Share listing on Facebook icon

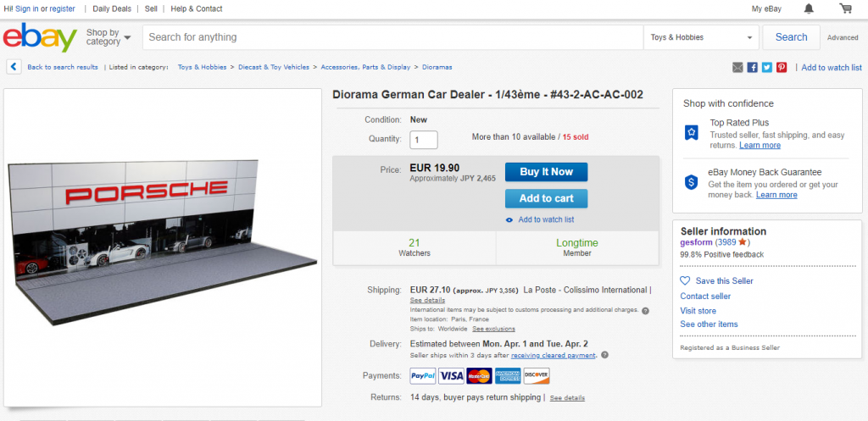(752, 68)
